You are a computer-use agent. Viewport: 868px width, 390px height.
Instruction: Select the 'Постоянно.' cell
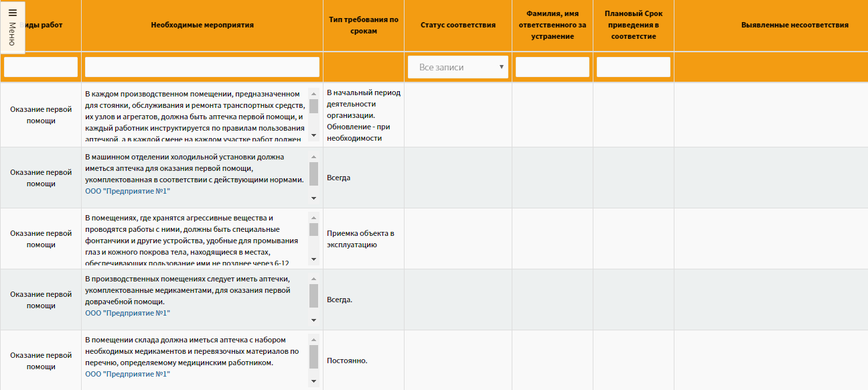(347, 361)
